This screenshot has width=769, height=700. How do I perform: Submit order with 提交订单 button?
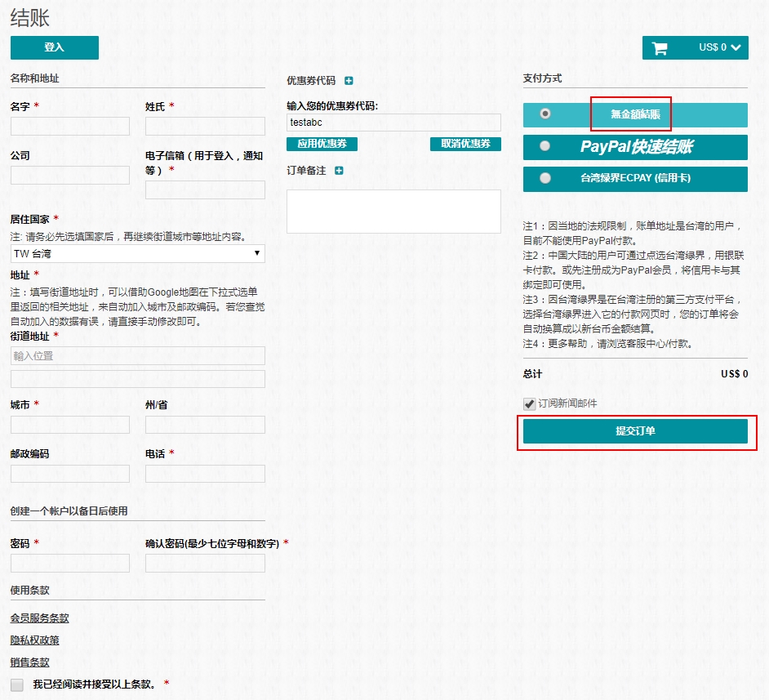(635, 431)
